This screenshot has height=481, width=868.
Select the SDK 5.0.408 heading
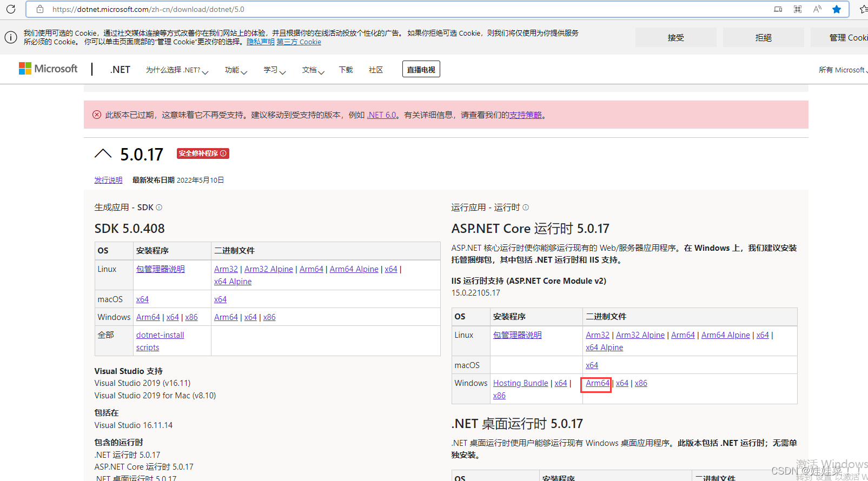[130, 229]
